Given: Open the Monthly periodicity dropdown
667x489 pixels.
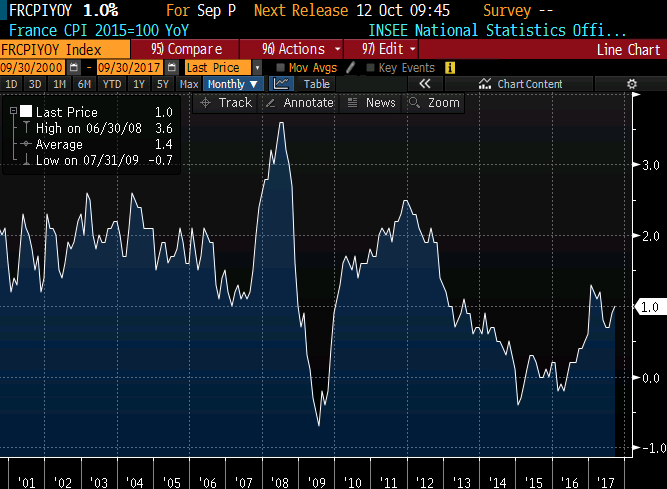Looking at the screenshot, I should pos(233,85).
